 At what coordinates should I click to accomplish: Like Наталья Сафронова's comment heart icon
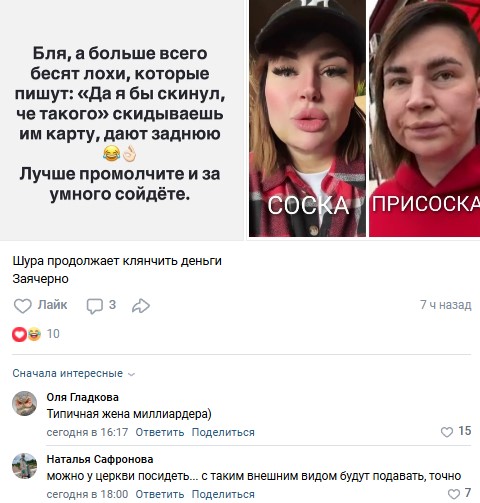coord(454,494)
